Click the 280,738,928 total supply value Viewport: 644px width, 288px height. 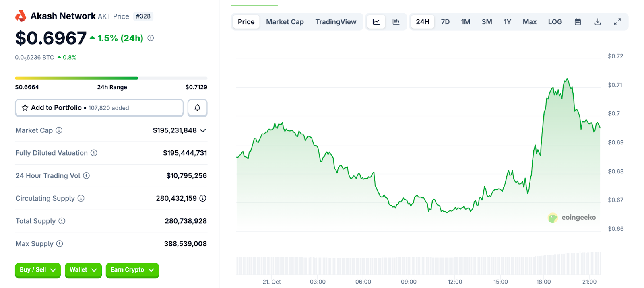tap(186, 221)
